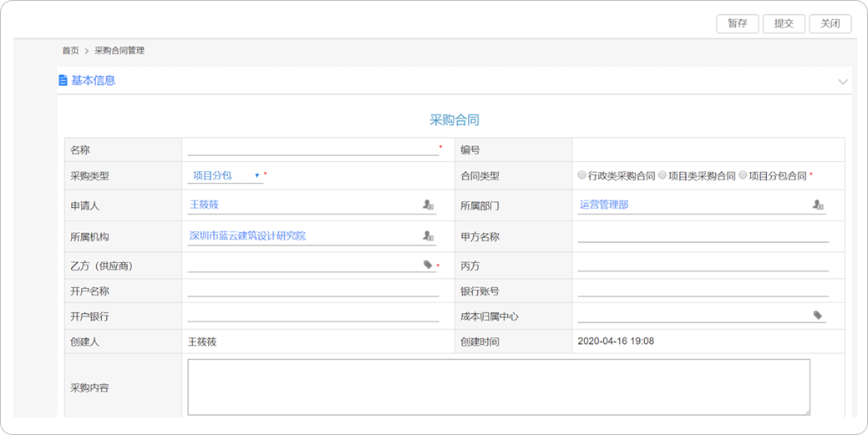Click the tag icon for 成本归属中心
The height and width of the screenshot is (435, 868).
(x=818, y=316)
